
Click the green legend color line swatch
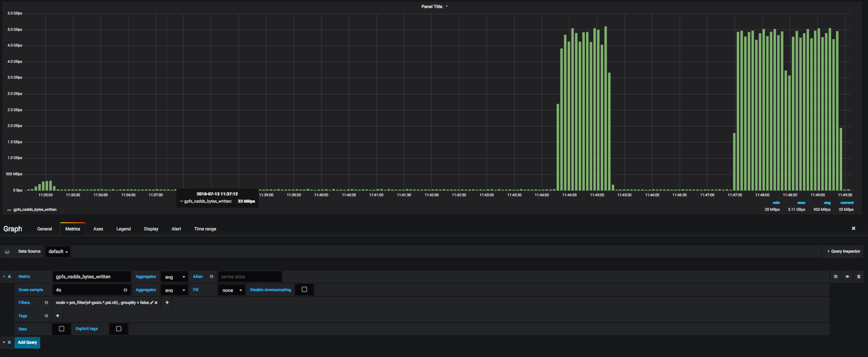click(x=9, y=210)
